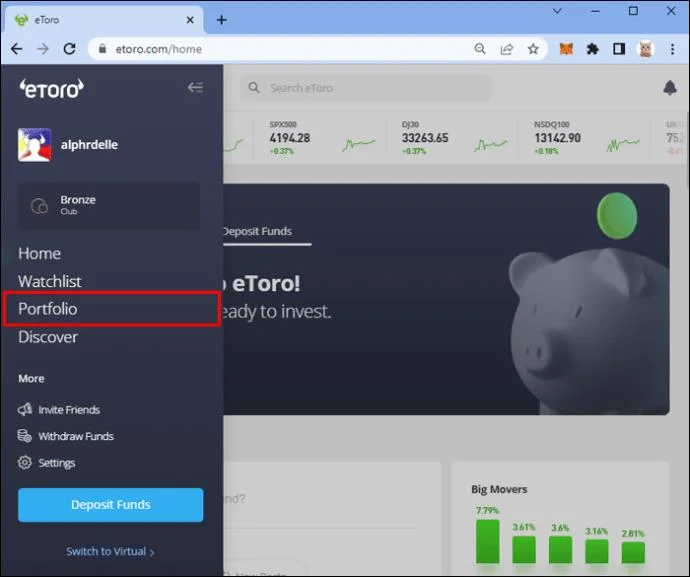
Task: Select the eToro browser tab
Action: pos(103,20)
